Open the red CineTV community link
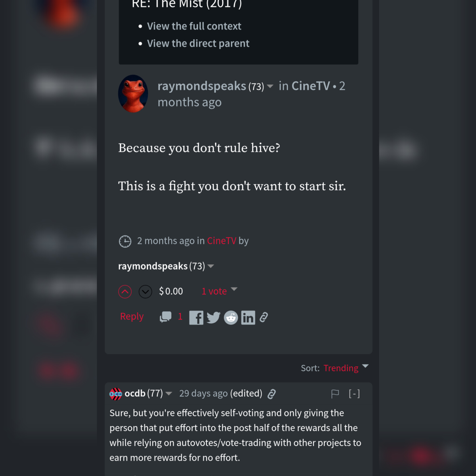Image resolution: width=476 pixels, height=476 pixels. click(221, 241)
